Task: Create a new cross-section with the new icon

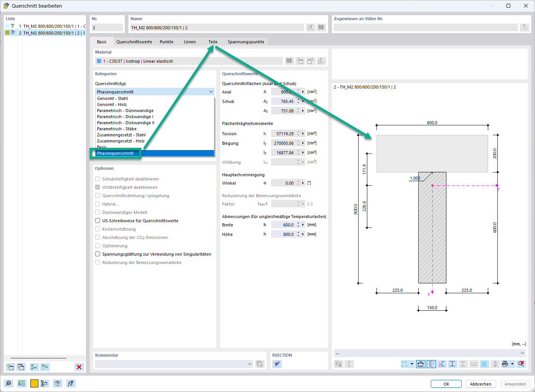Action: (x=10, y=367)
